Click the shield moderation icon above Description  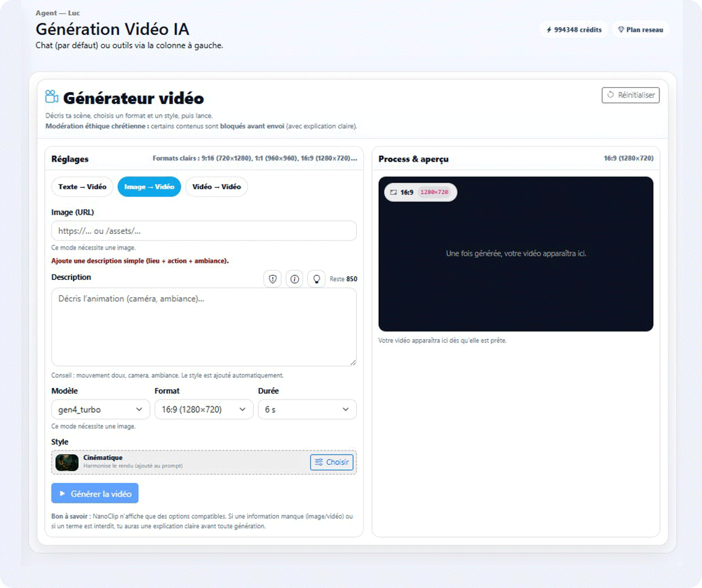pos(272,279)
